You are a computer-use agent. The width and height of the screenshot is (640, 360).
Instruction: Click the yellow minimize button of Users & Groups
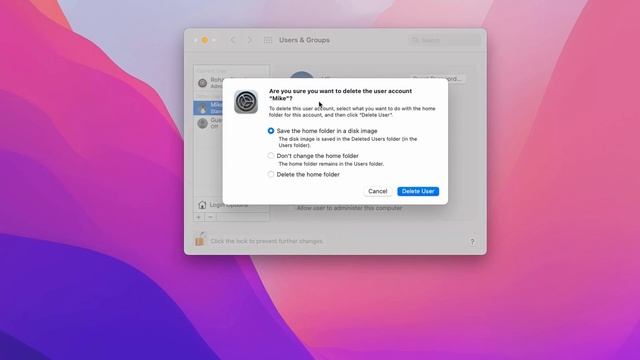(x=205, y=40)
